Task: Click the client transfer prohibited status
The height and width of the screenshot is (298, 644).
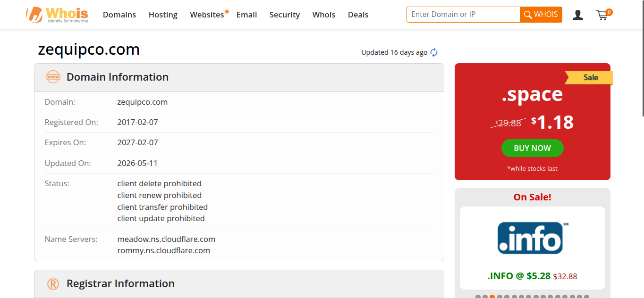Action: point(162,207)
